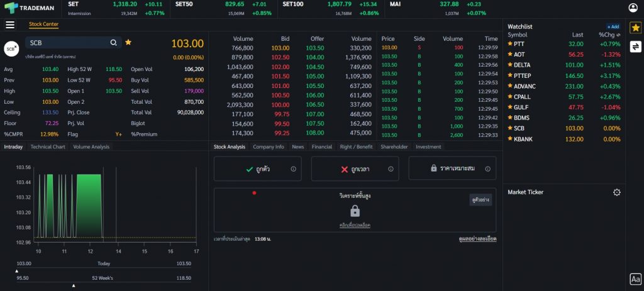Click the trade at 12:29:59 in ticker

(439, 48)
